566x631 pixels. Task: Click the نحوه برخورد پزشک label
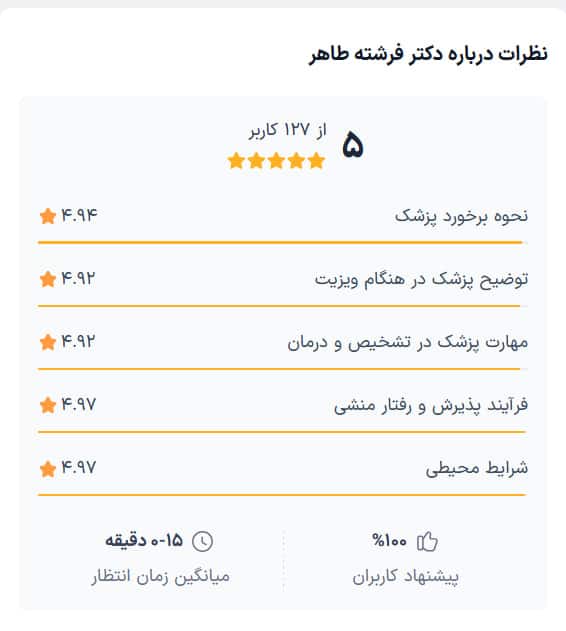pyautogui.click(x=461, y=216)
